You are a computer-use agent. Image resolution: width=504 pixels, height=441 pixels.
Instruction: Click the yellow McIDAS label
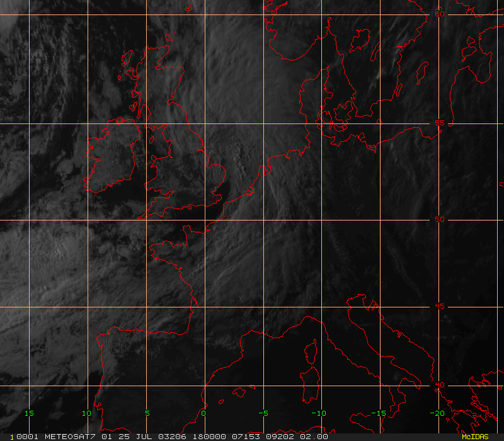[475, 437]
